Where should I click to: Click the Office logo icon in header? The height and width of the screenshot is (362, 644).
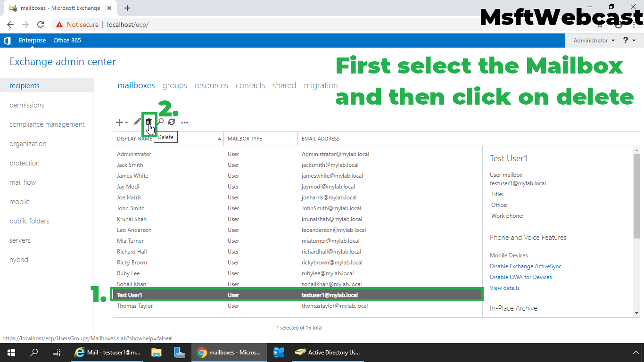tap(7, 41)
